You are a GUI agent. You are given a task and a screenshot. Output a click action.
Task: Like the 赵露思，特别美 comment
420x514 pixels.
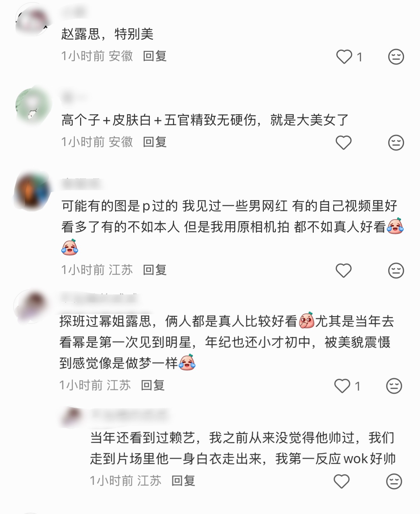tap(344, 57)
